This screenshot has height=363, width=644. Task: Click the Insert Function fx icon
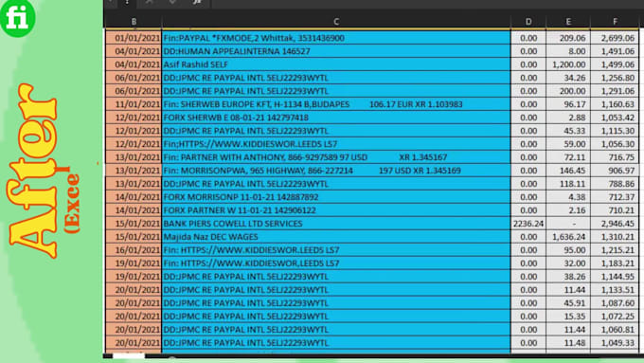click(197, 3)
